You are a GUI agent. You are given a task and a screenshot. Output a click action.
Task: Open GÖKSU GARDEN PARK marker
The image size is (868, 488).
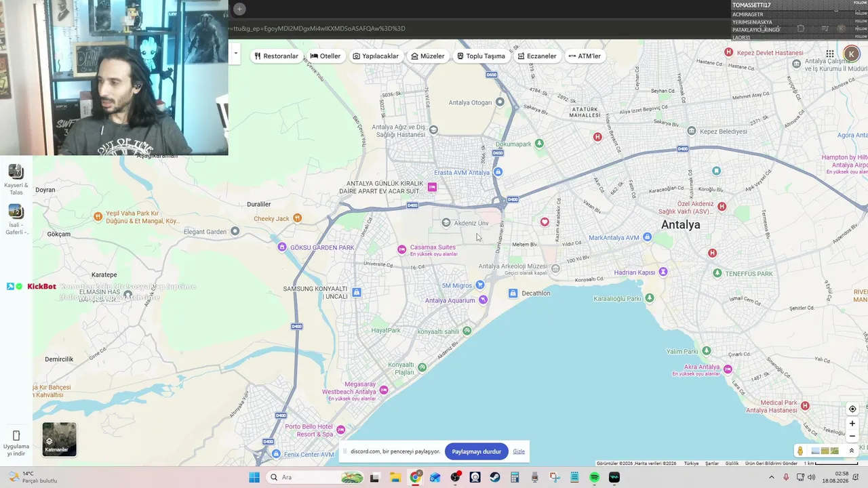click(x=282, y=247)
